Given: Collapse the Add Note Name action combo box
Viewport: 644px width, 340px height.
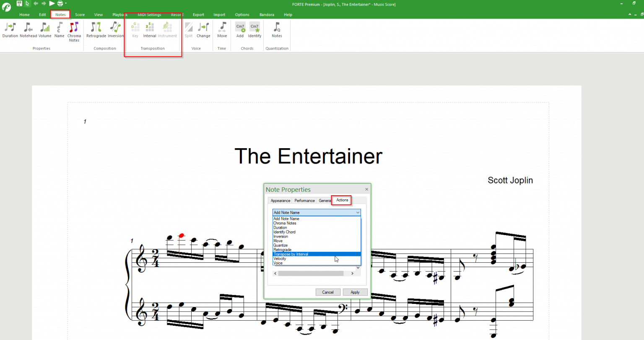Looking at the screenshot, I should pyautogui.click(x=358, y=212).
